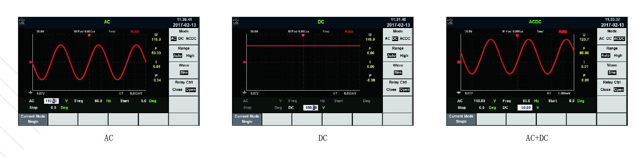Screen dimensions: 644x157
Task: Choose Relay Ctrl Open on the AC screen
Action: pos(190,90)
